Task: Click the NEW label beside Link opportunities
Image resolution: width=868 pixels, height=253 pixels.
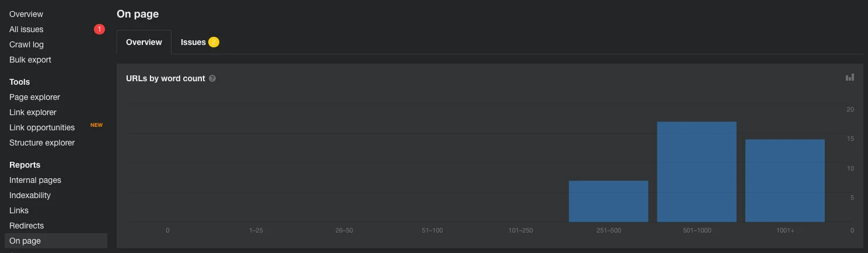Action: tap(96, 125)
